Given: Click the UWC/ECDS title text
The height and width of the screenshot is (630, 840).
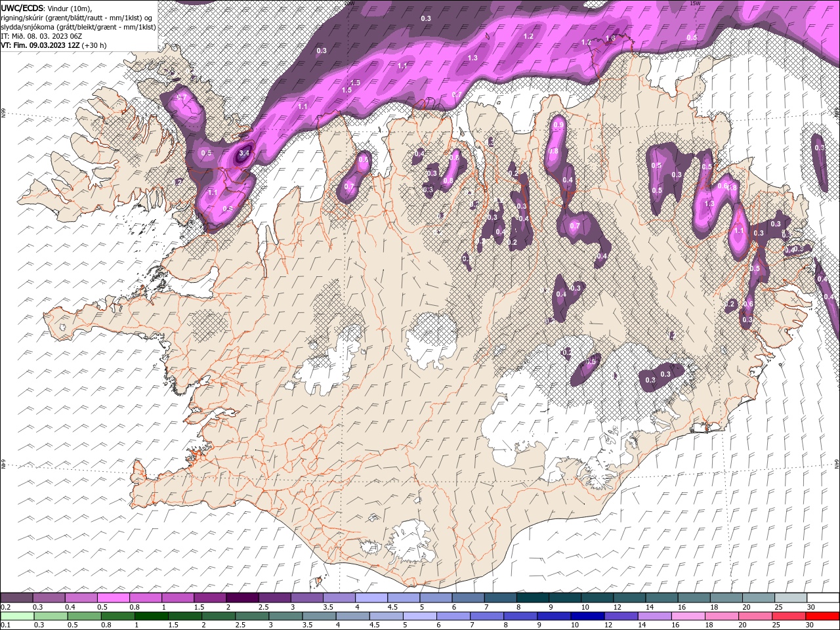Looking at the screenshot, I should (x=22, y=8).
